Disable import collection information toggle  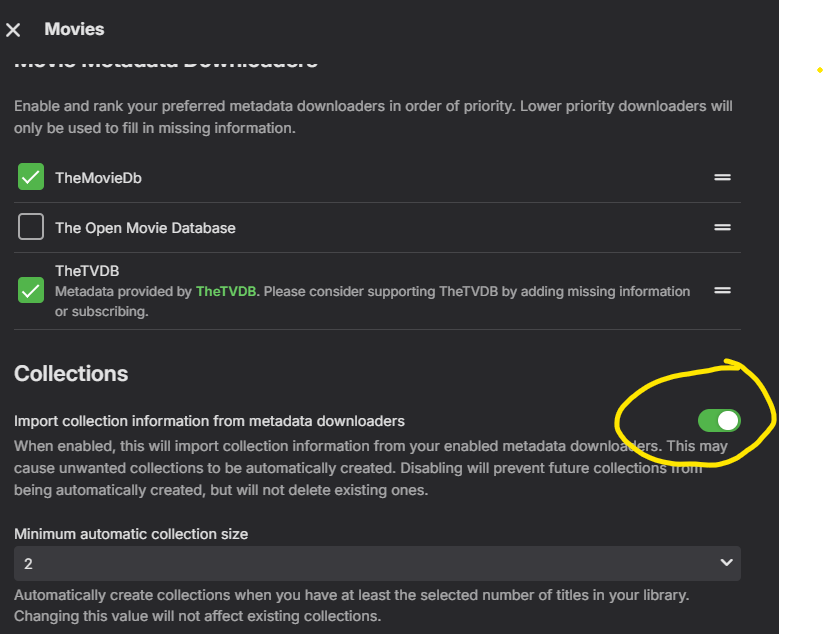point(719,420)
